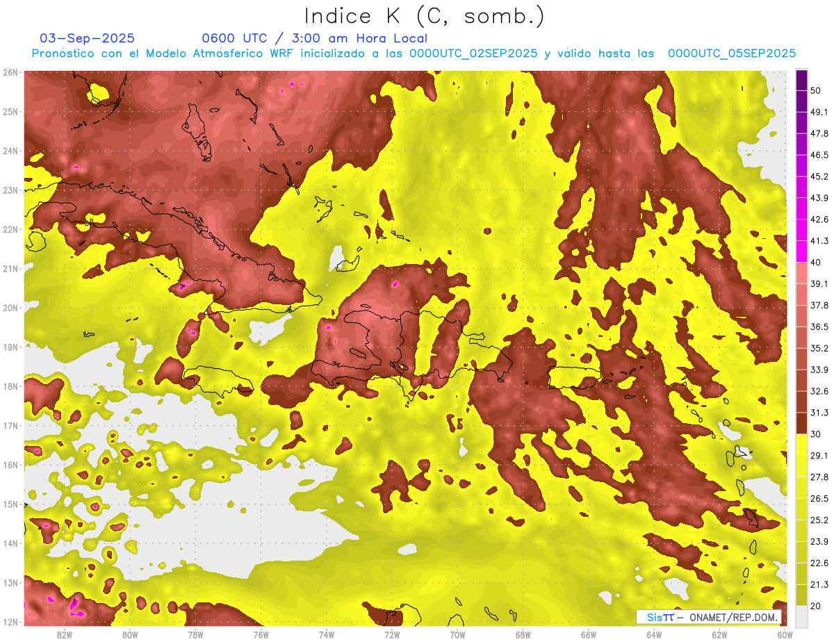The width and height of the screenshot is (834, 644).
Task: Click the 15N latitude label
Action: coord(10,504)
